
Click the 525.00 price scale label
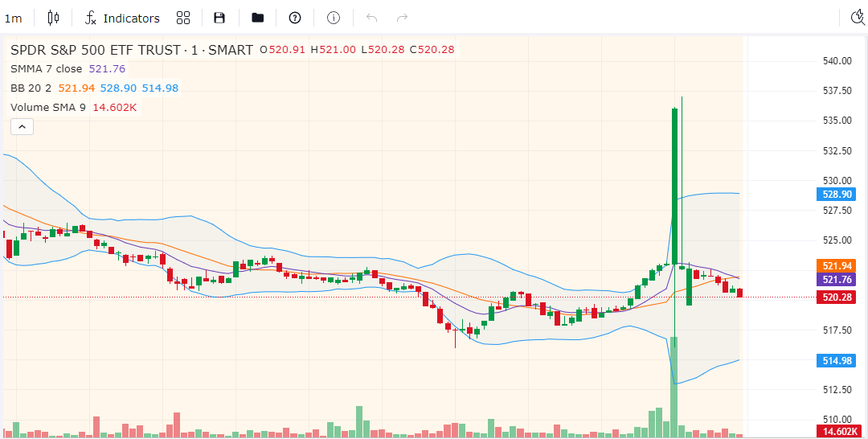(837, 240)
